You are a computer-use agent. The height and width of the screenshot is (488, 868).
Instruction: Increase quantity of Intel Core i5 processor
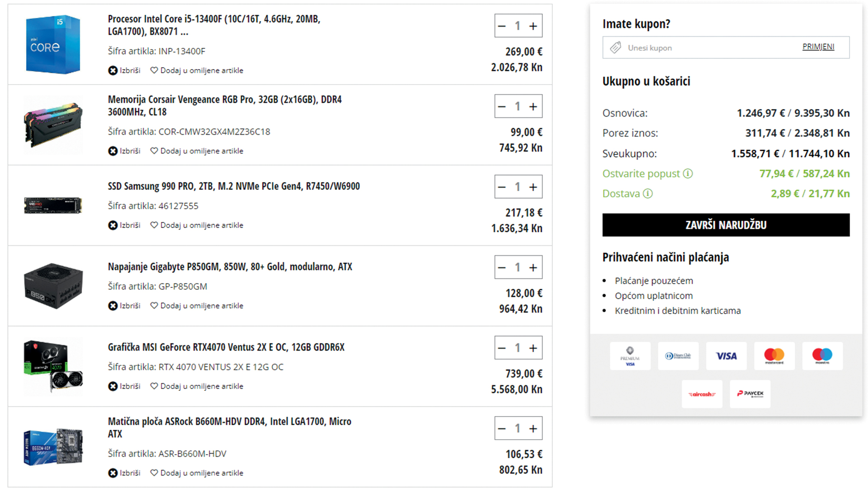(x=533, y=26)
